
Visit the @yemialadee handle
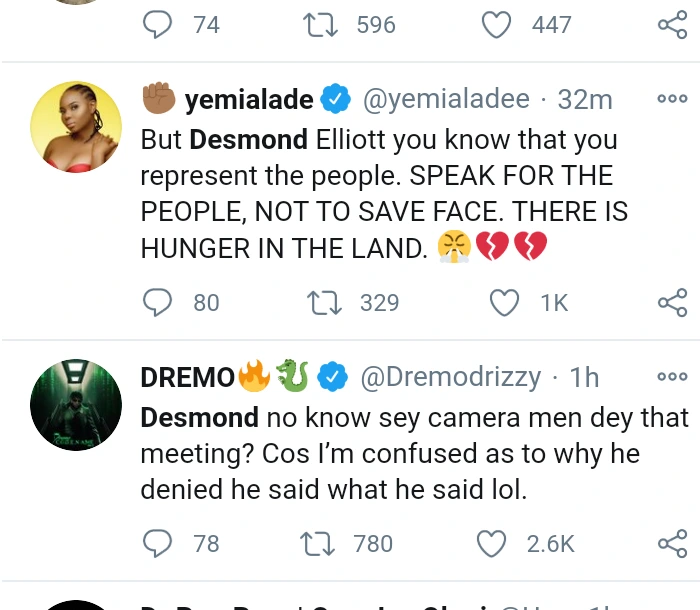point(445,100)
